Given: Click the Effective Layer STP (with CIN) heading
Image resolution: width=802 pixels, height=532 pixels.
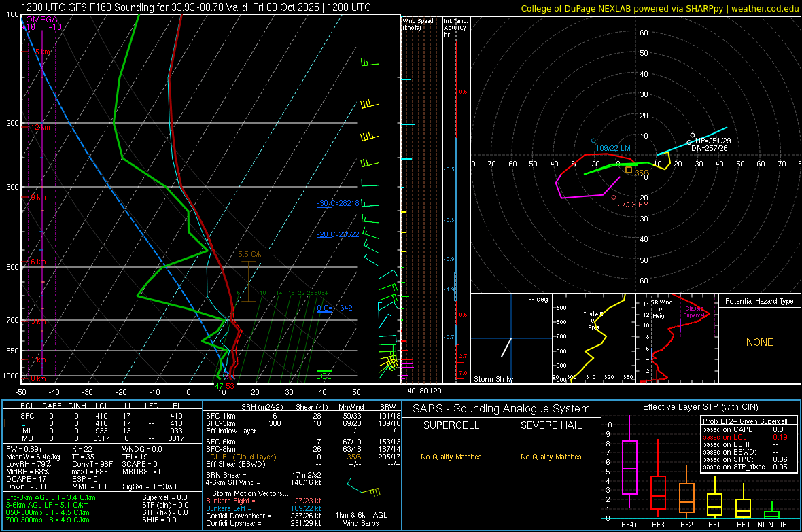Looking at the screenshot, I should tap(700, 407).
